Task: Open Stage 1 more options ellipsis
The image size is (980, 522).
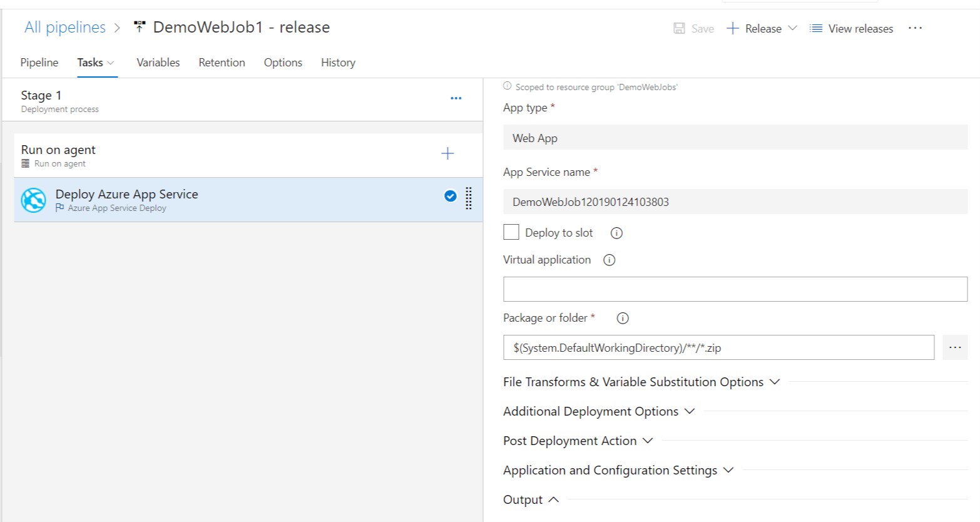Action: pos(456,98)
